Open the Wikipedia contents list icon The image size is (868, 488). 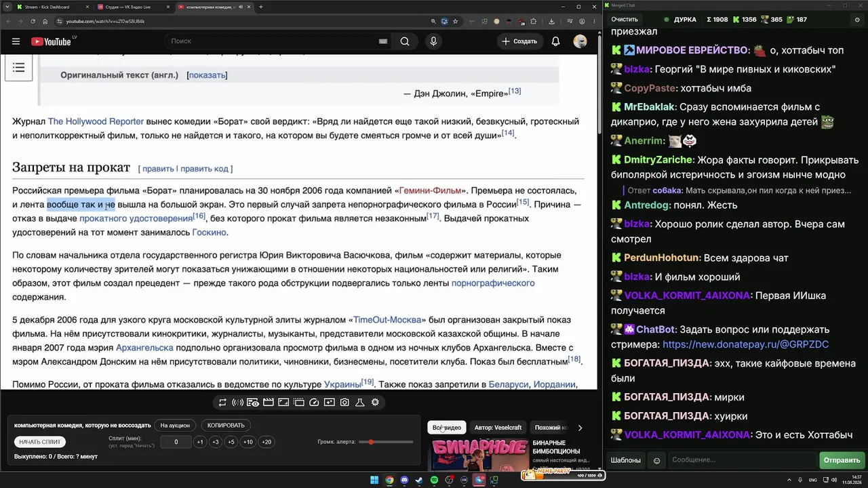18,68
